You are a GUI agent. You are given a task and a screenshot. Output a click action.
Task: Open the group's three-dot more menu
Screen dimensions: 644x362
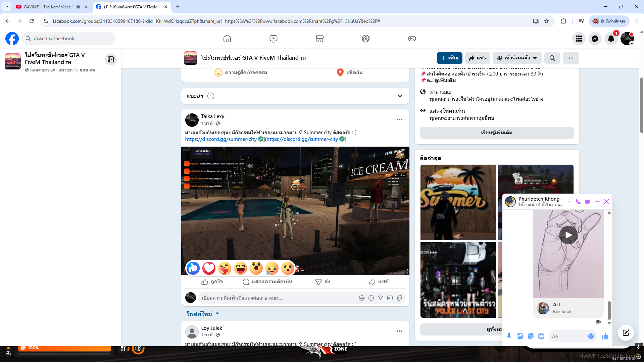pos(571,58)
